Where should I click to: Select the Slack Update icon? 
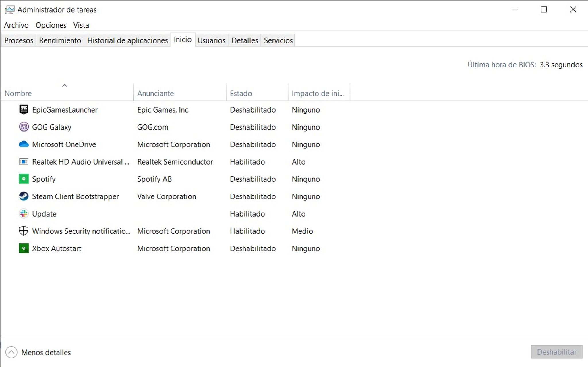24,214
